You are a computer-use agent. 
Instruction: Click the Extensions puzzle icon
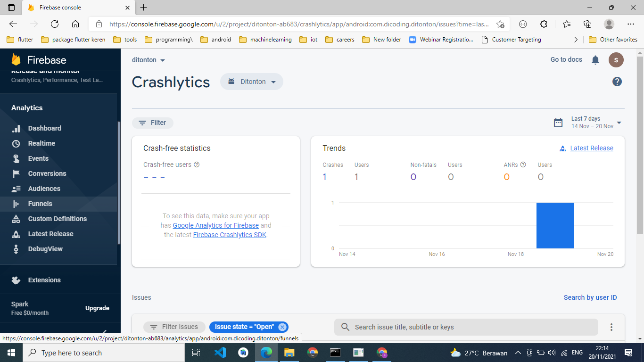16,280
